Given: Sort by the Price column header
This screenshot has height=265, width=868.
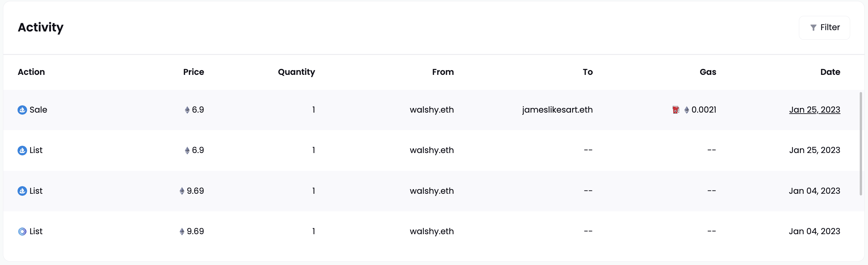Looking at the screenshot, I should [x=193, y=72].
